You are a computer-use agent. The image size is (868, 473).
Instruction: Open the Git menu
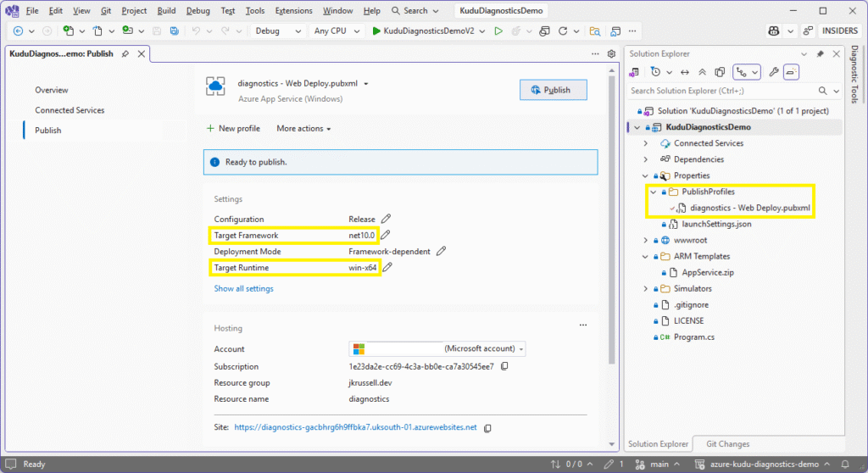click(106, 10)
